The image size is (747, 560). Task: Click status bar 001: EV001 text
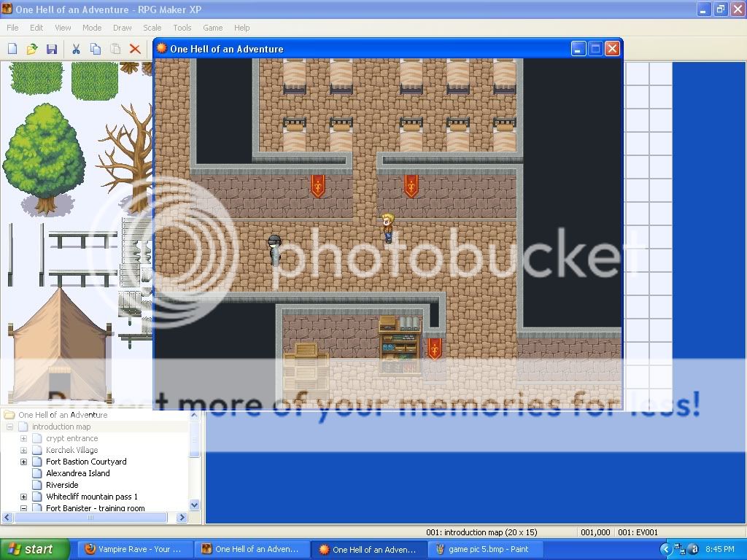click(638, 532)
